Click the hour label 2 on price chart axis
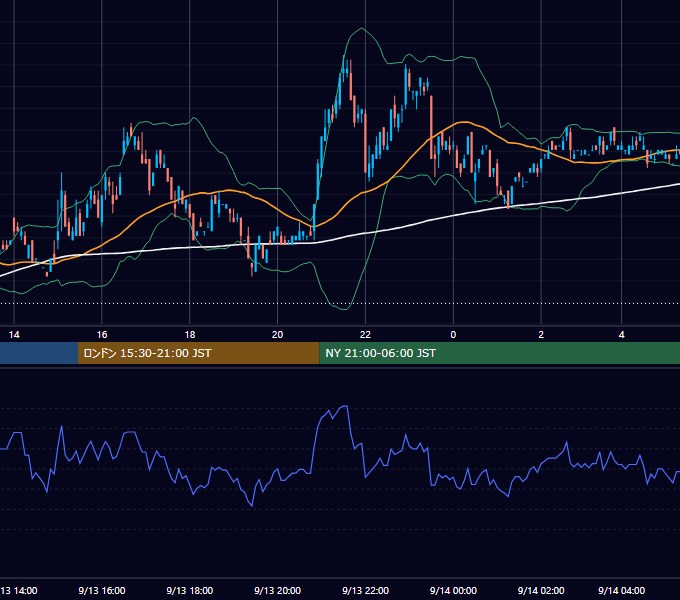 point(541,335)
